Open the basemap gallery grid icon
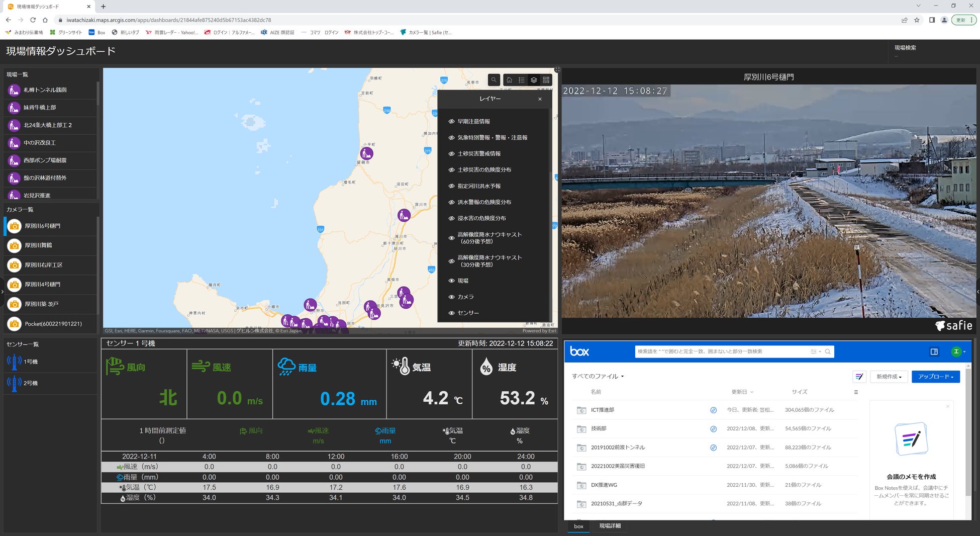 [x=546, y=80]
